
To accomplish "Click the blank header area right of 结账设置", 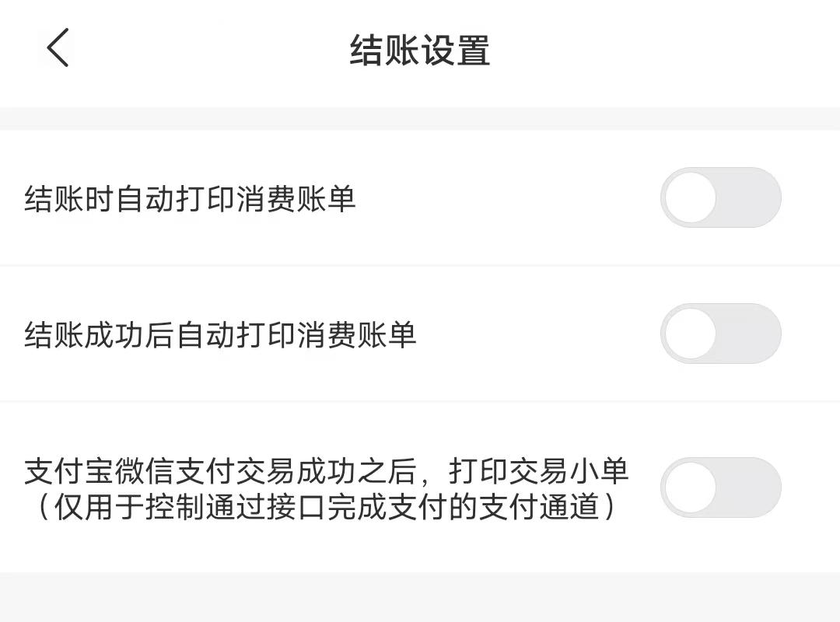I will (x=661, y=51).
